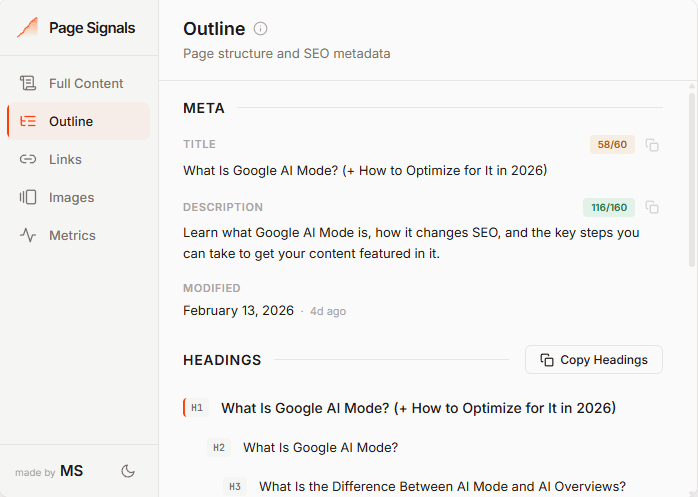Image resolution: width=698 pixels, height=497 pixels.
Task: Click the HEADINGS section header
Action: click(222, 360)
